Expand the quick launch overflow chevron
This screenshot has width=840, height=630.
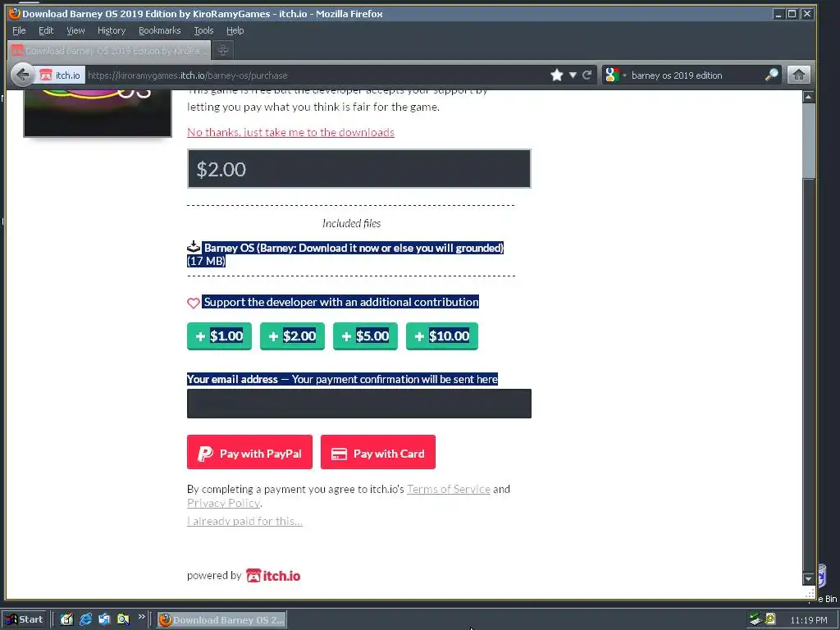(x=141, y=617)
